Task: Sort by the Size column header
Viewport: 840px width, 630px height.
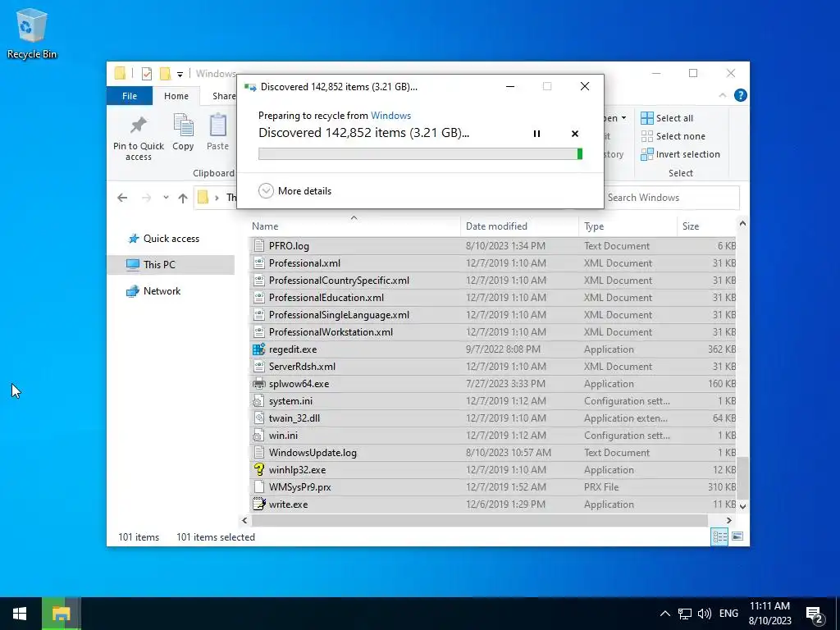Action: pos(706,226)
